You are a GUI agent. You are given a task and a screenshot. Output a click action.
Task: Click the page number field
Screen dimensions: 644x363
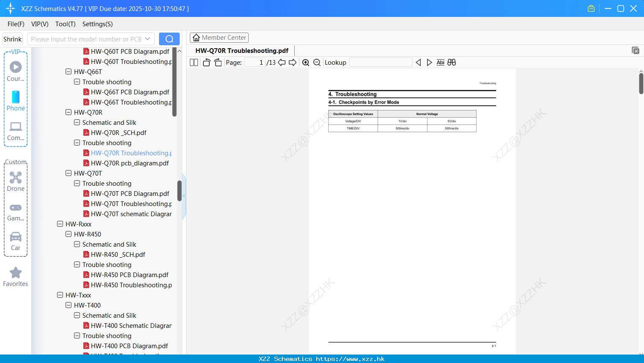pyautogui.click(x=255, y=62)
